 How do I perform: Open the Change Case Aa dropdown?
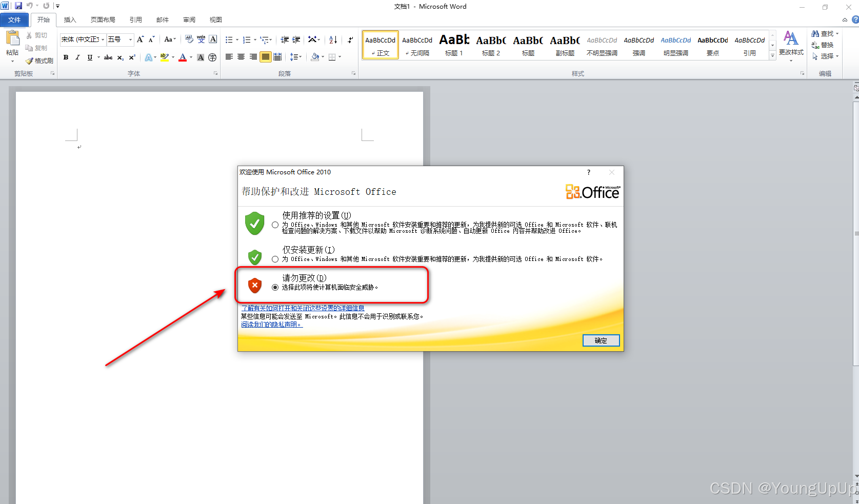(x=170, y=39)
